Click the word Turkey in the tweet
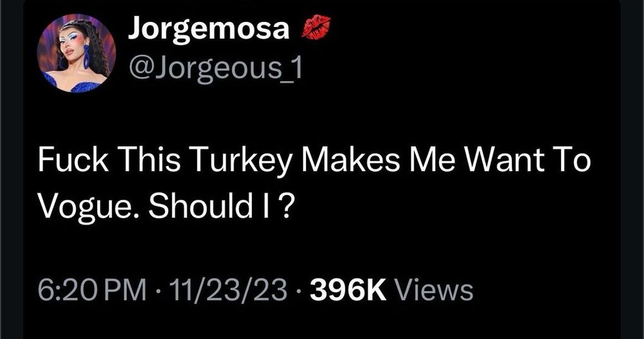644x339 pixels. pos(241,161)
